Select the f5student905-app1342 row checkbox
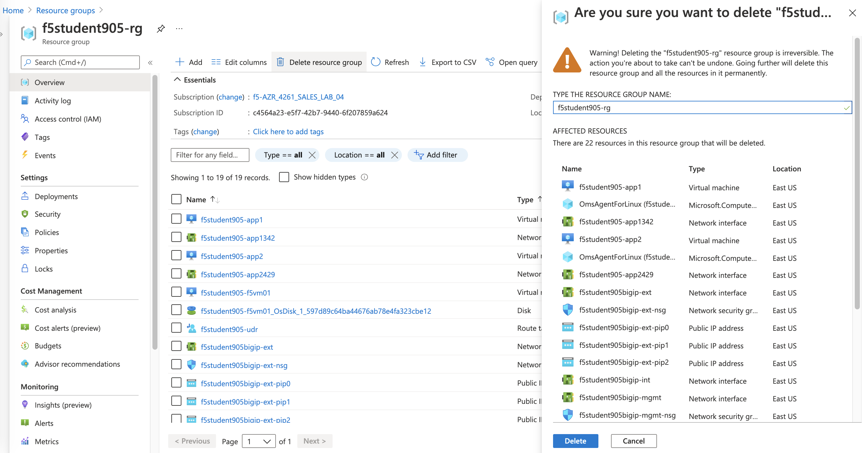Viewport: 868px width, 453px height. point(176,237)
